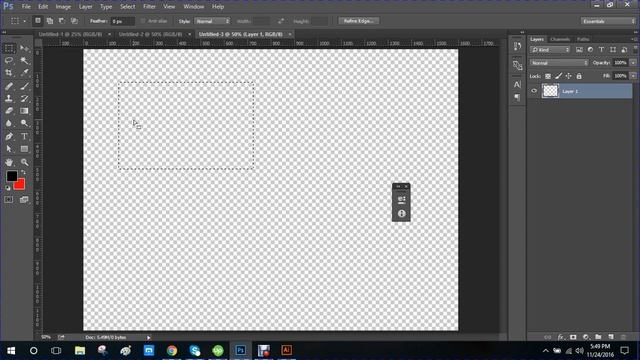This screenshot has width=640, height=360.
Task: Toggle adjustment layer filter
Action: click(x=590, y=50)
